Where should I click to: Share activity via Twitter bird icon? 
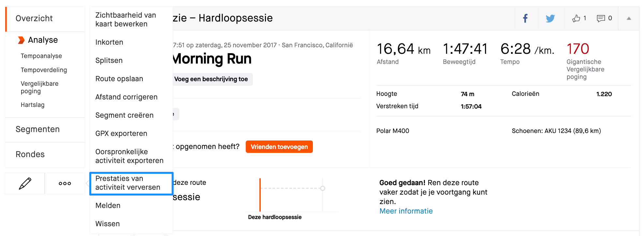pyautogui.click(x=550, y=18)
